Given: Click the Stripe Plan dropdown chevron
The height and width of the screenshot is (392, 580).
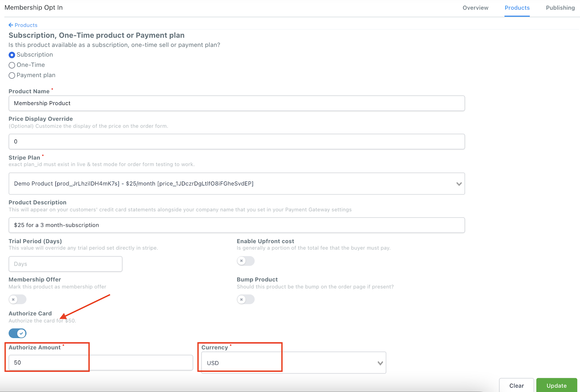Looking at the screenshot, I should pyautogui.click(x=459, y=184).
